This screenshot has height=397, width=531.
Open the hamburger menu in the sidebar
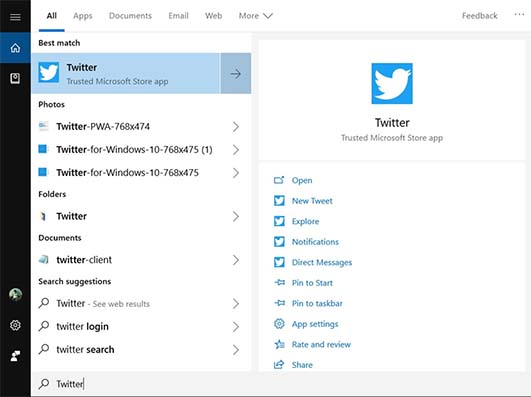[x=15, y=17]
